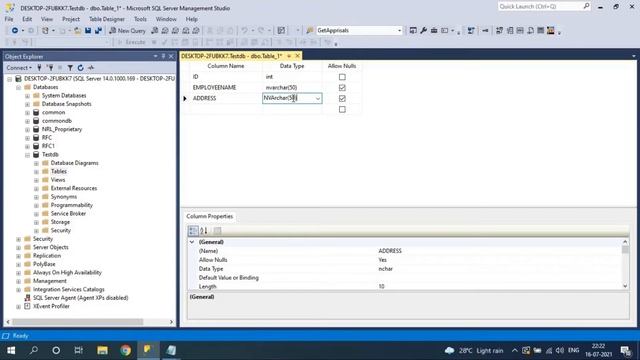640x360 pixels.
Task: Click the Save Table_1 floppy icon
Action: click(88, 31)
